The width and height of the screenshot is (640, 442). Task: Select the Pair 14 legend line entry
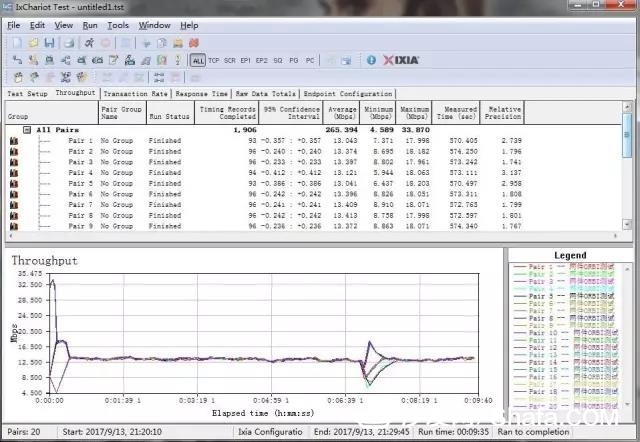tap(566, 362)
